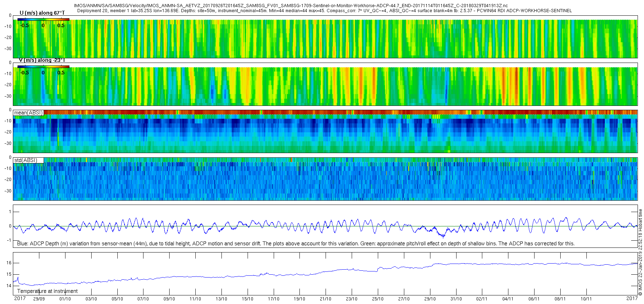This screenshot has width=644, height=304.
Task: Click the 29/09 date tick label
Action: pyautogui.click(x=39, y=299)
